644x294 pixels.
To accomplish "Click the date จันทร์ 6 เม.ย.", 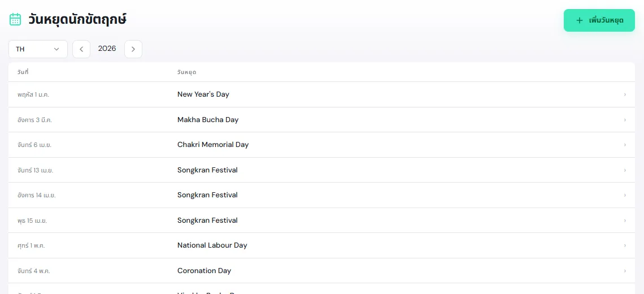I will tap(34, 145).
